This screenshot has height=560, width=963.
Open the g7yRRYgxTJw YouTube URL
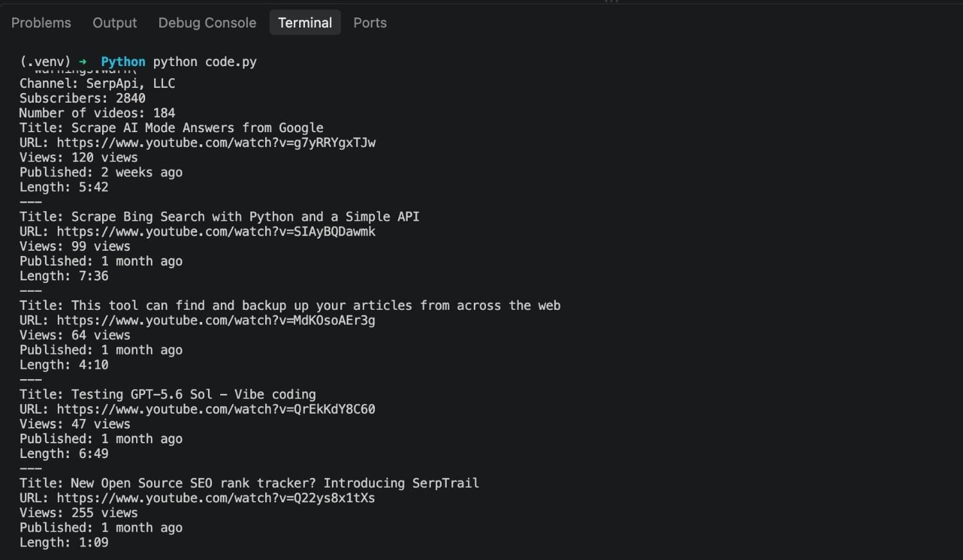tap(216, 142)
